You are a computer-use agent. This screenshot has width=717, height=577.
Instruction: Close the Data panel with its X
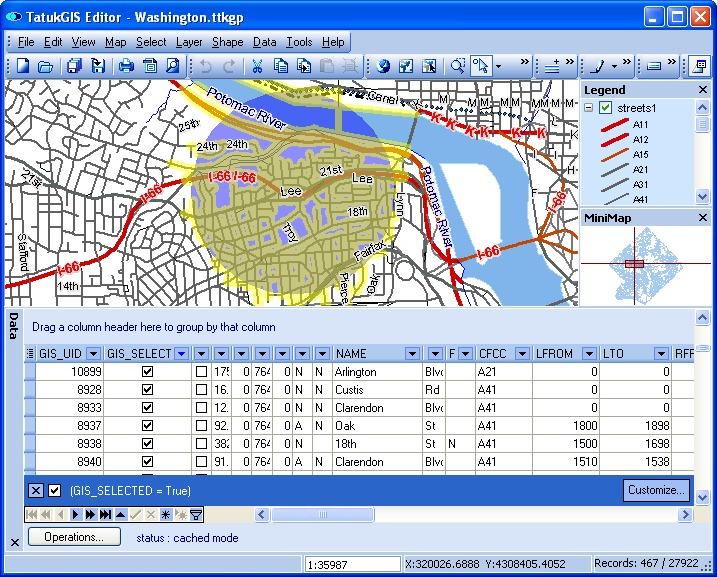click(x=15, y=543)
